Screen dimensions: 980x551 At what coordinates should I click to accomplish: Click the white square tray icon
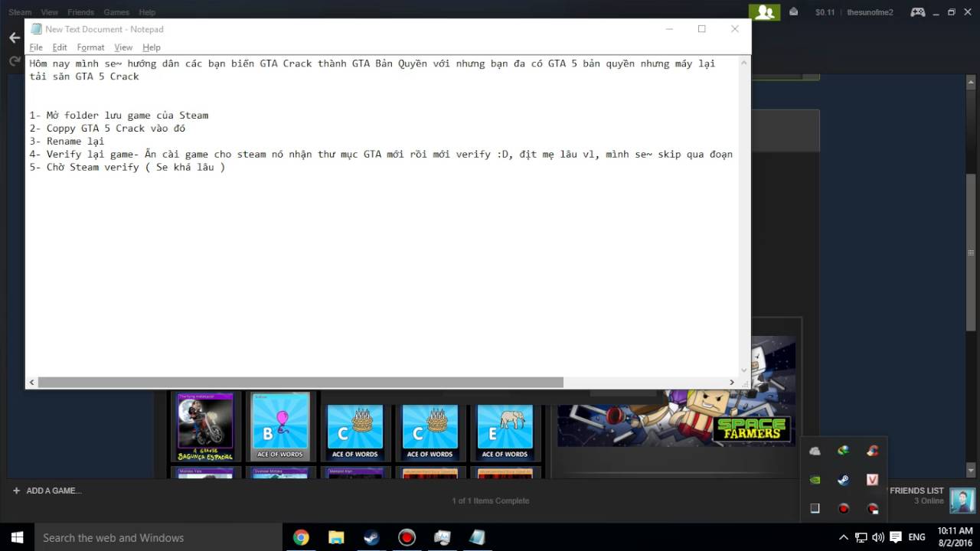(x=815, y=508)
